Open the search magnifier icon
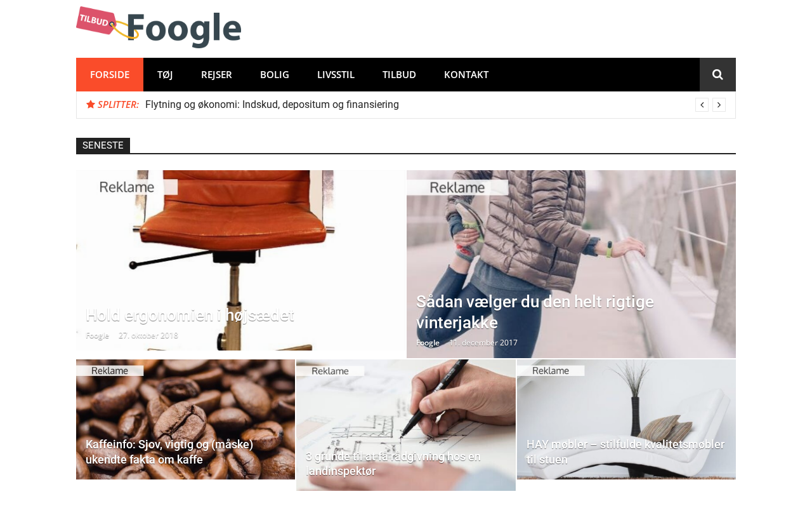 pos(717,74)
